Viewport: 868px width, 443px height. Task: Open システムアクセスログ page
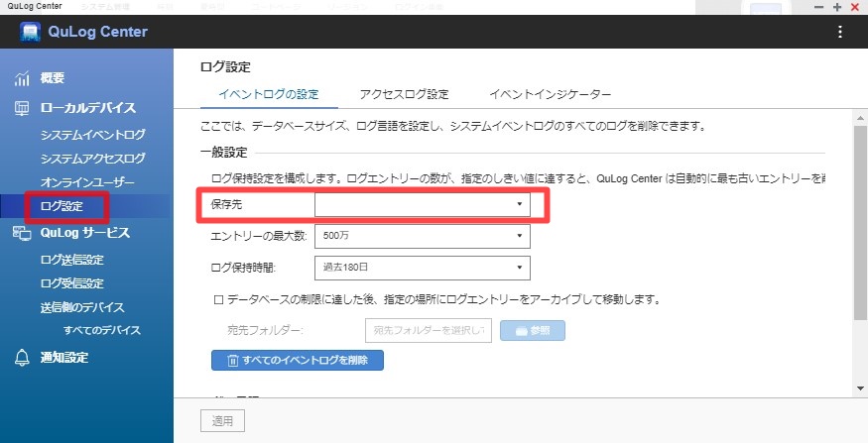click(x=92, y=159)
